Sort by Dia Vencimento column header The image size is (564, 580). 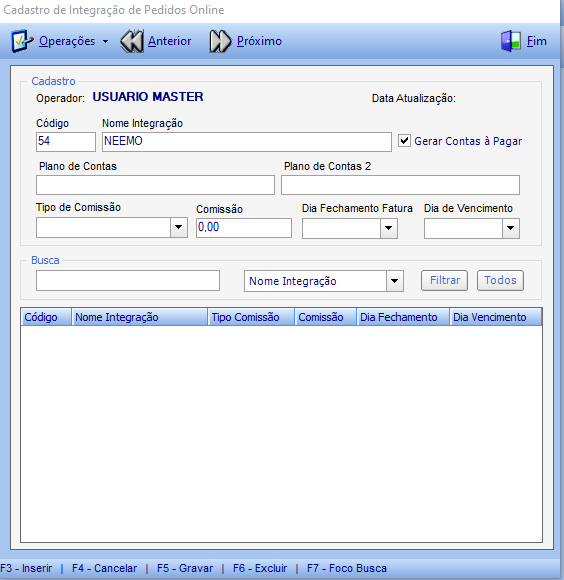click(496, 317)
